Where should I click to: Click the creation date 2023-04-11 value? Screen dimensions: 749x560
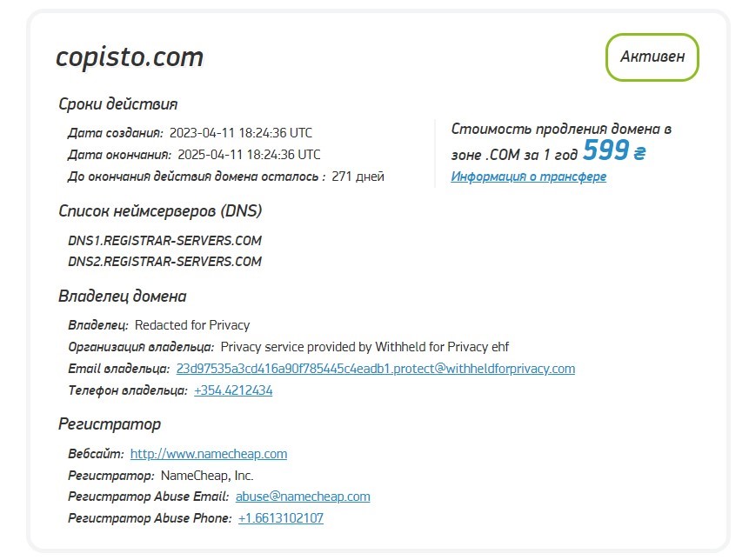click(x=241, y=133)
